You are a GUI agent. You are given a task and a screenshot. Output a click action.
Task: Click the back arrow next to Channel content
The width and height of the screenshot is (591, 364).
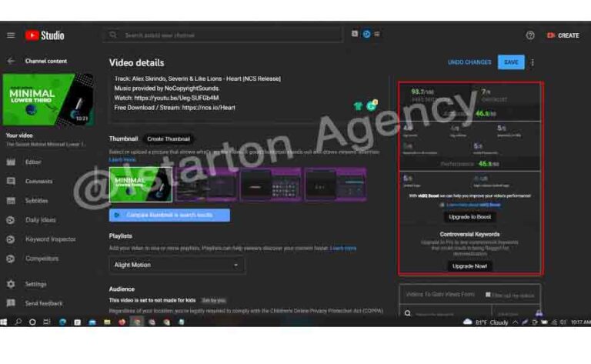tap(11, 61)
